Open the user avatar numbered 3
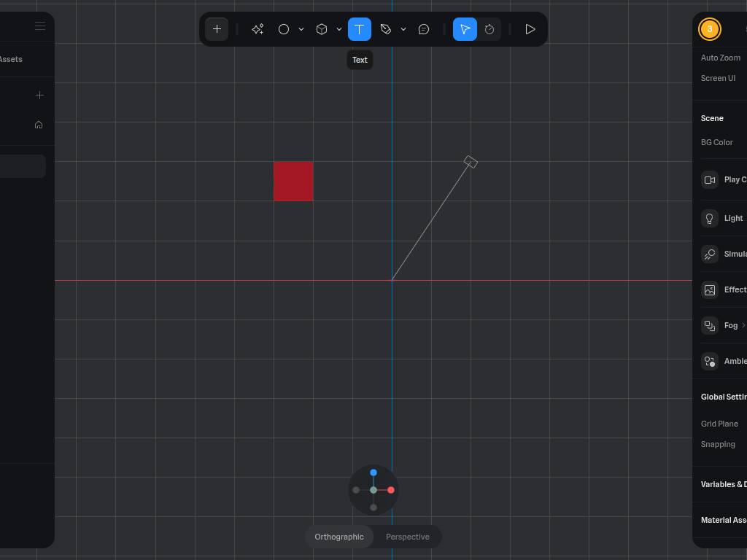747x560 pixels. pos(710,29)
